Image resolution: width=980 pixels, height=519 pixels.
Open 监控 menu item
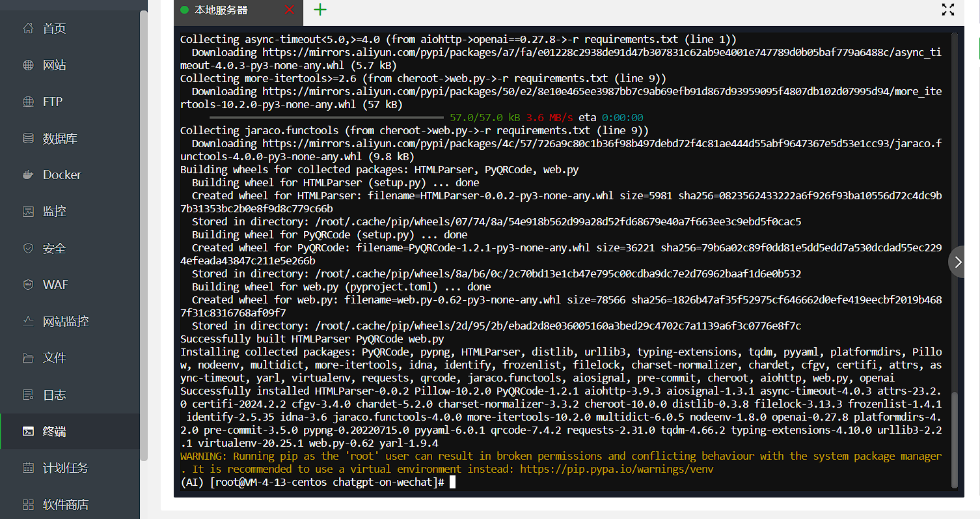[x=70, y=211]
